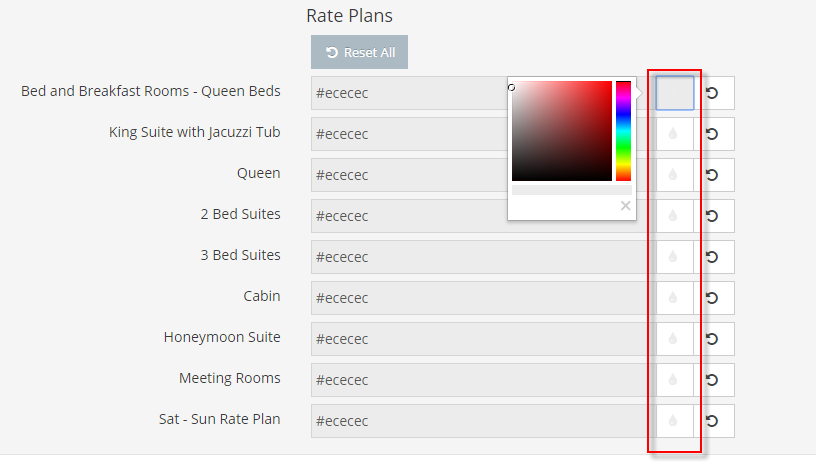Reset the 3 Bed Suites color
The image size is (816, 472).
713,257
